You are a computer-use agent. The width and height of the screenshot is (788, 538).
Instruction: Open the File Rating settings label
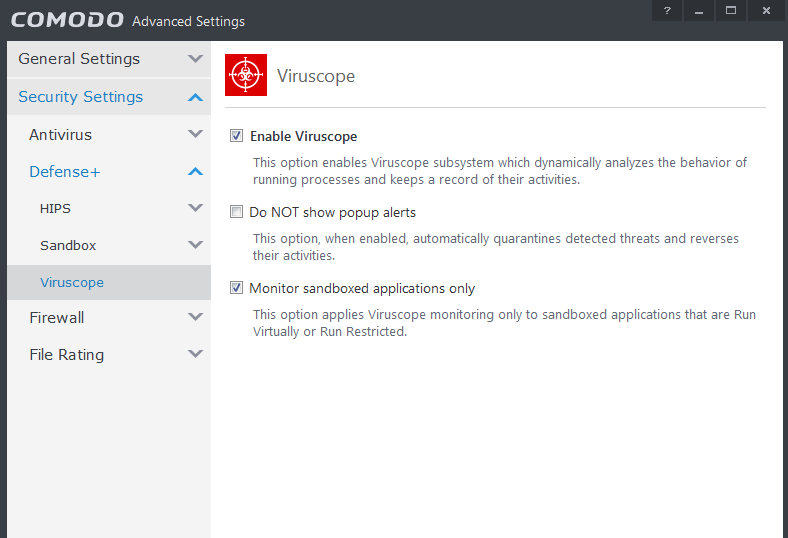pyautogui.click(x=66, y=354)
